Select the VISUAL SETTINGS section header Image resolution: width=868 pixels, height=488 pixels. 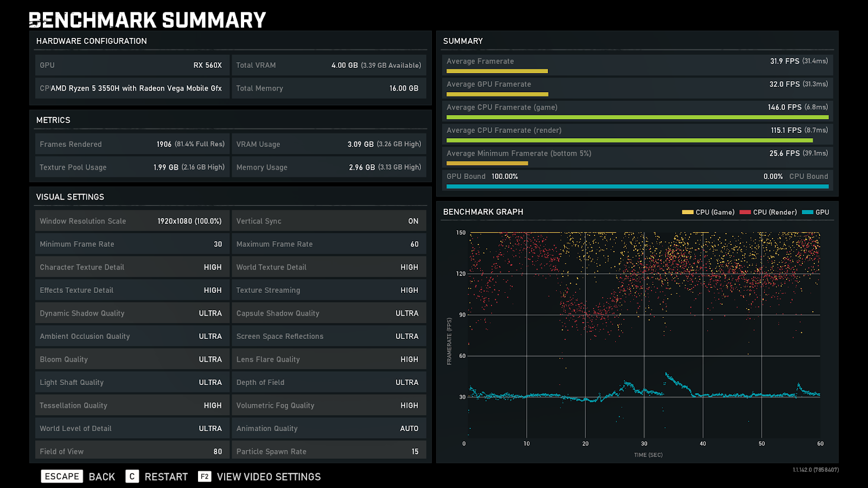coord(70,197)
